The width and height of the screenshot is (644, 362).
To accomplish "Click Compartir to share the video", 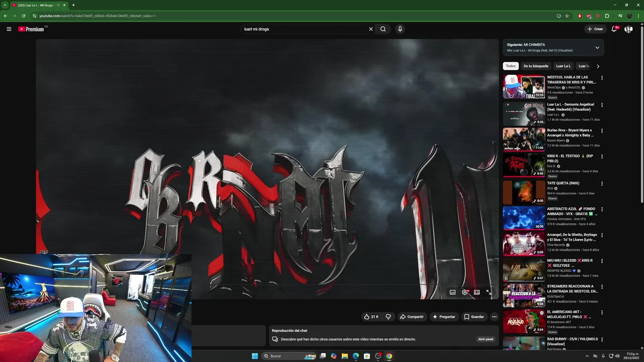I will coord(412,317).
